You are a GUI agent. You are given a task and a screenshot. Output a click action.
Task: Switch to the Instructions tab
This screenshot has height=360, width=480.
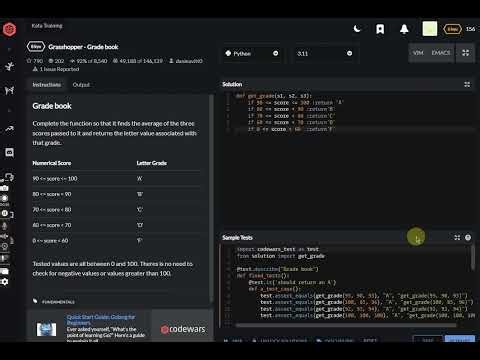point(47,85)
